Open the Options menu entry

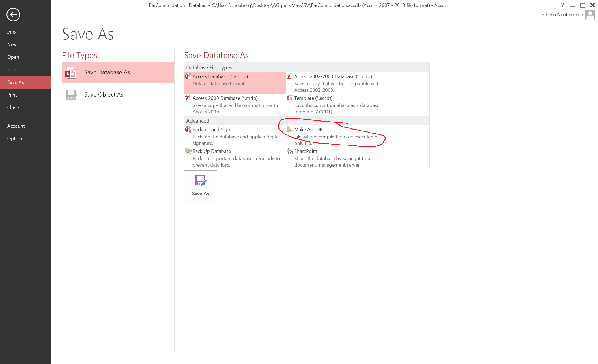click(16, 139)
